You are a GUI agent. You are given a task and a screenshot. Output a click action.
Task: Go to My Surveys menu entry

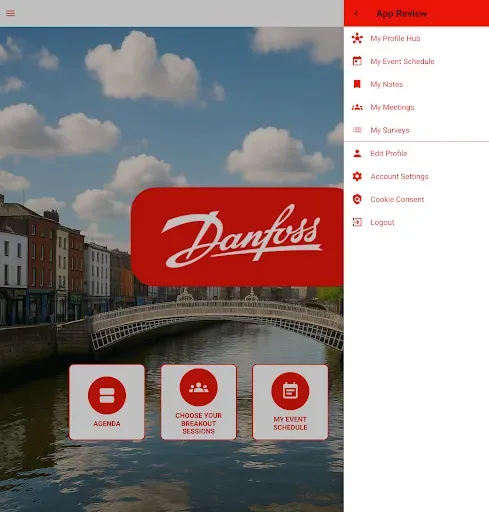pos(416,130)
